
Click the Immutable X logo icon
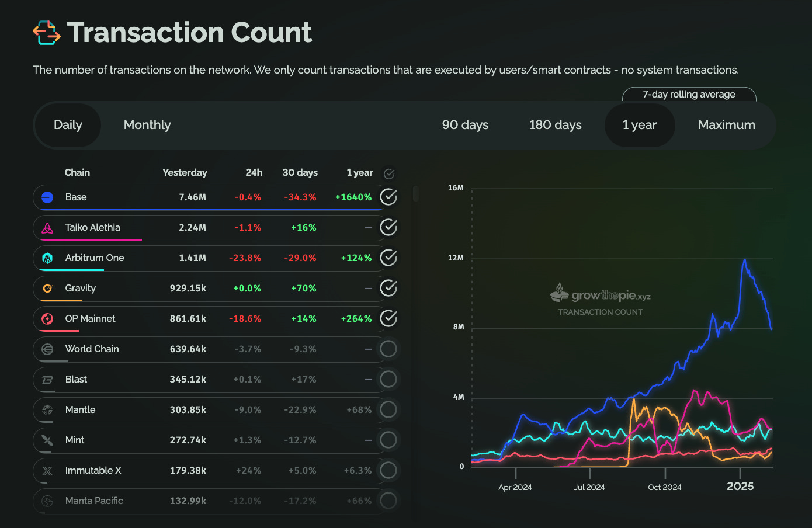[47, 471]
